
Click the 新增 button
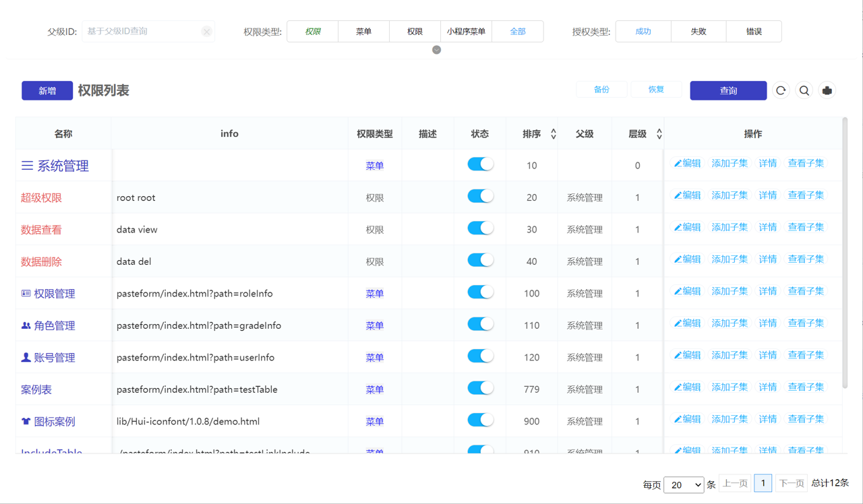click(x=47, y=91)
